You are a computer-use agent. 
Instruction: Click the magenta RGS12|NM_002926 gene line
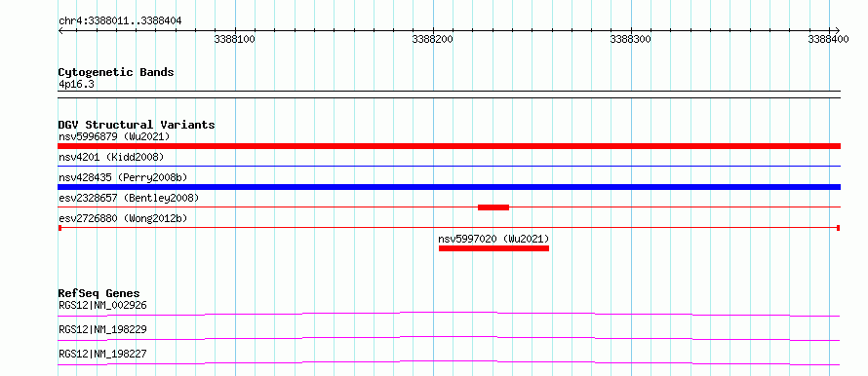[449, 314]
